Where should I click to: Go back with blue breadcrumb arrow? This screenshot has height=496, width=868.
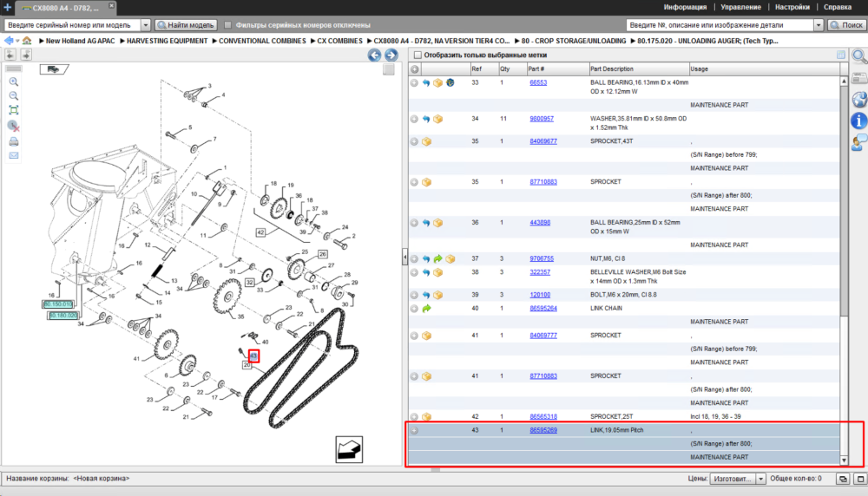click(9, 41)
